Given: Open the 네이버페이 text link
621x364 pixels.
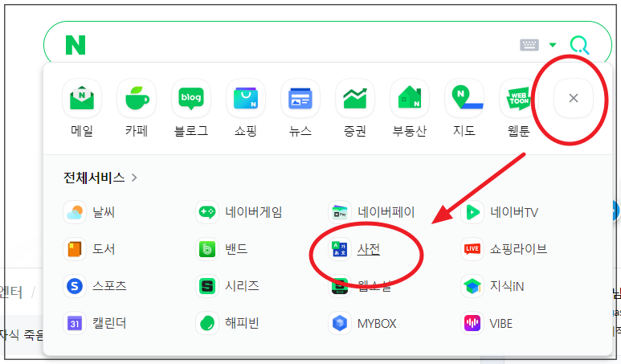Looking at the screenshot, I should [x=386, y=212].
